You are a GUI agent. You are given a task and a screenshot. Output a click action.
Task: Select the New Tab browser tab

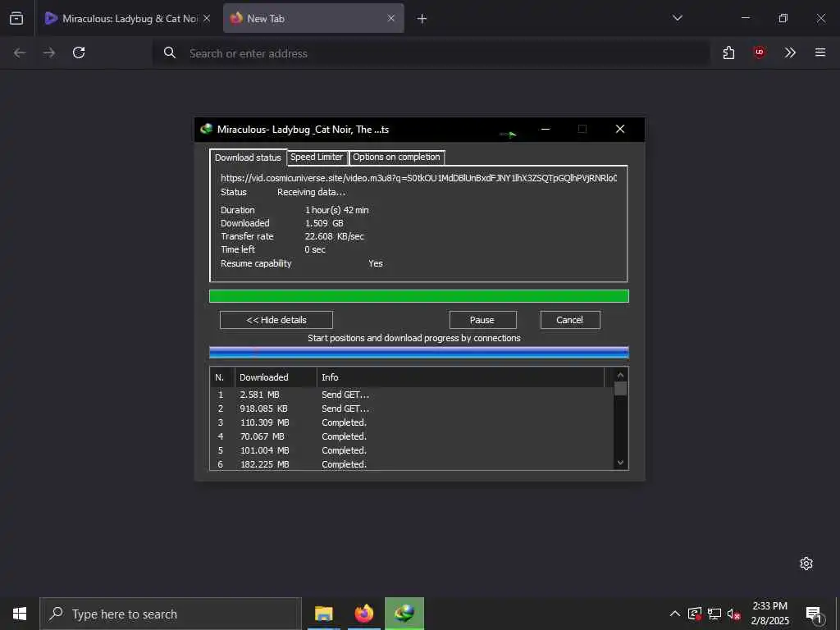[x=313, y=18]
